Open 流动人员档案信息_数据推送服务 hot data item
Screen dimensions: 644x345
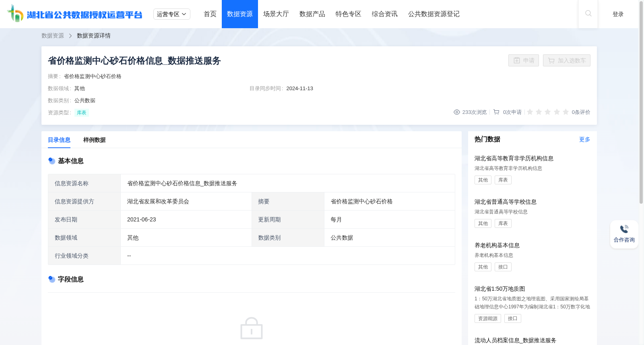(515, 341)
